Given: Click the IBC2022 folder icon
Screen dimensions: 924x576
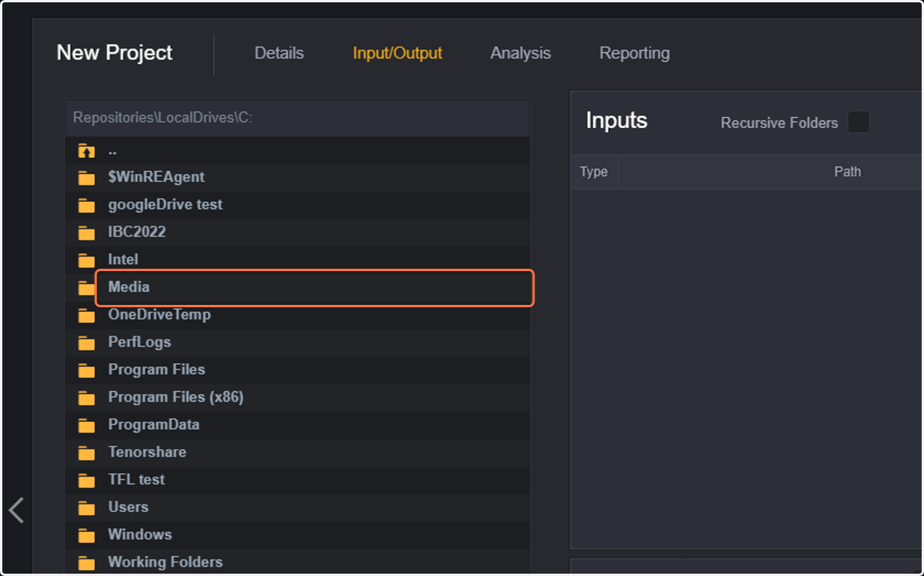Looking at the screenshot, I should point(86,233).
